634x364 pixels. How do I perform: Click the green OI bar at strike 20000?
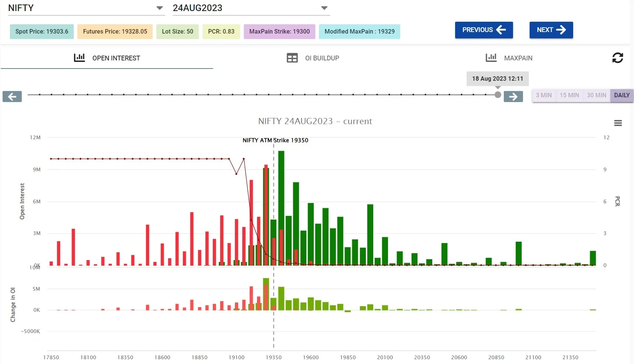click(370, 235)
